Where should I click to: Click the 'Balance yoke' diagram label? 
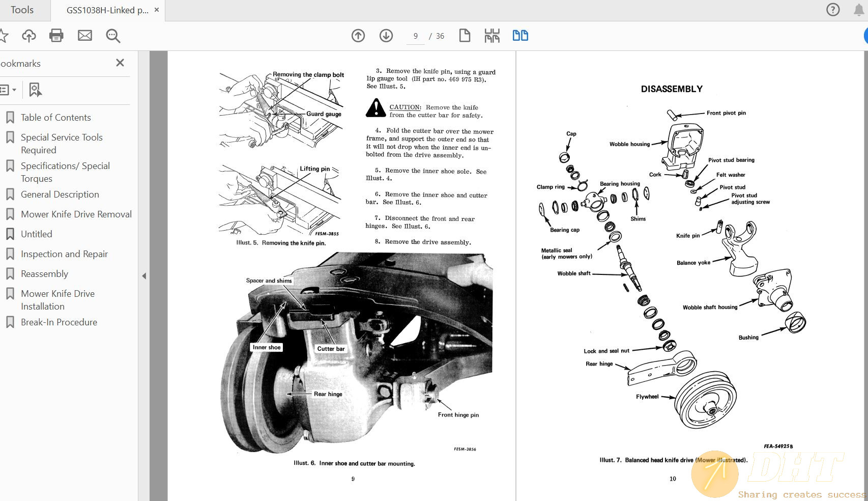693,263
